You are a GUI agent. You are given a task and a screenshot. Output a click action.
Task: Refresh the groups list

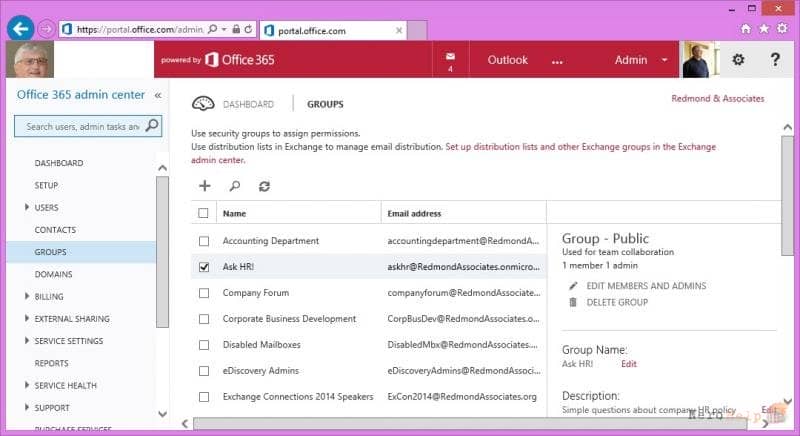264,186
